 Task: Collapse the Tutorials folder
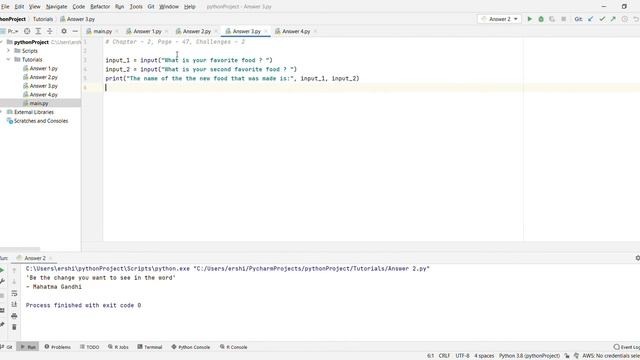pyautogui.click(x=8, y=60)
